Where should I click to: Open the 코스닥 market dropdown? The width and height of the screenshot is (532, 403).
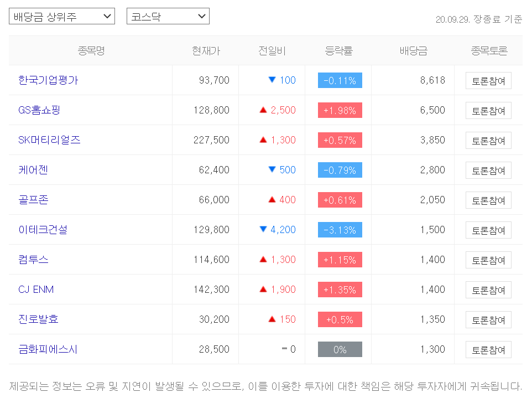(168, 16)
